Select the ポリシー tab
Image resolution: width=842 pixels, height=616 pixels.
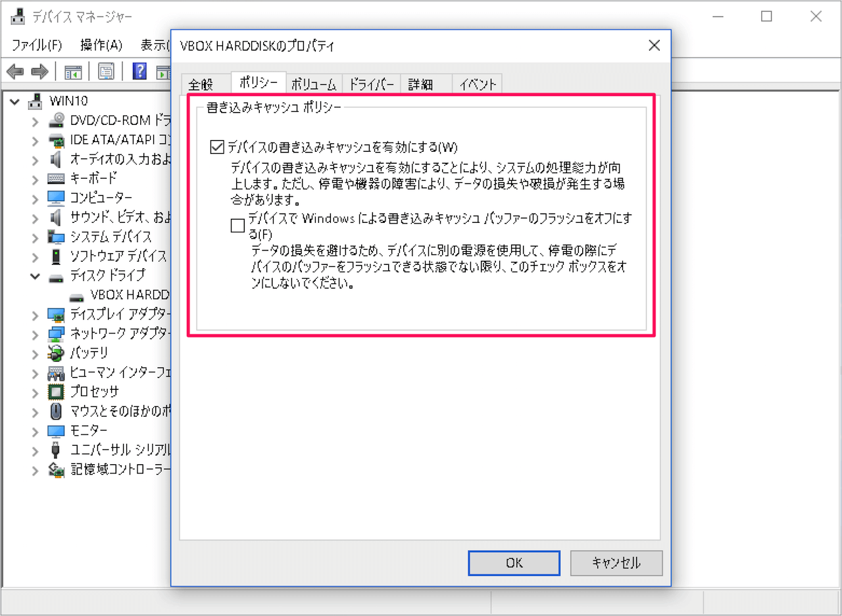coord(259,83)
